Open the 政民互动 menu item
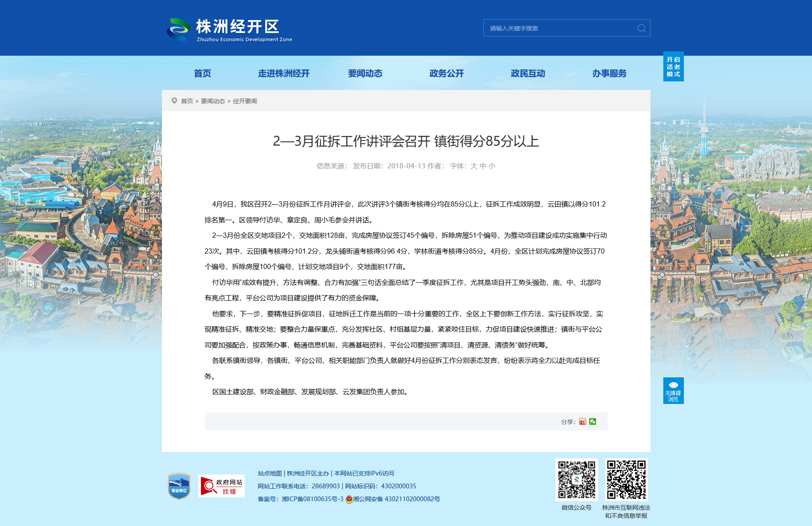The width and height of the screenshot is (812, 526). [528, 73]
